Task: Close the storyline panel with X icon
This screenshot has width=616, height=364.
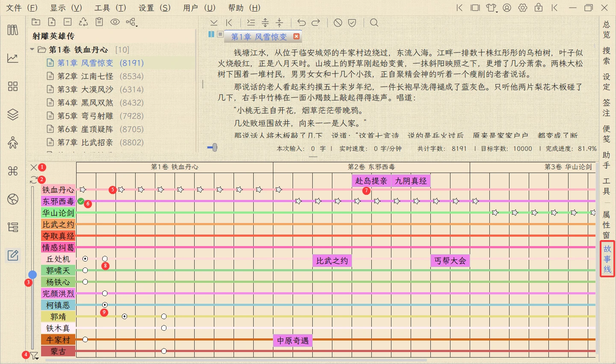Action: point(34,167)
